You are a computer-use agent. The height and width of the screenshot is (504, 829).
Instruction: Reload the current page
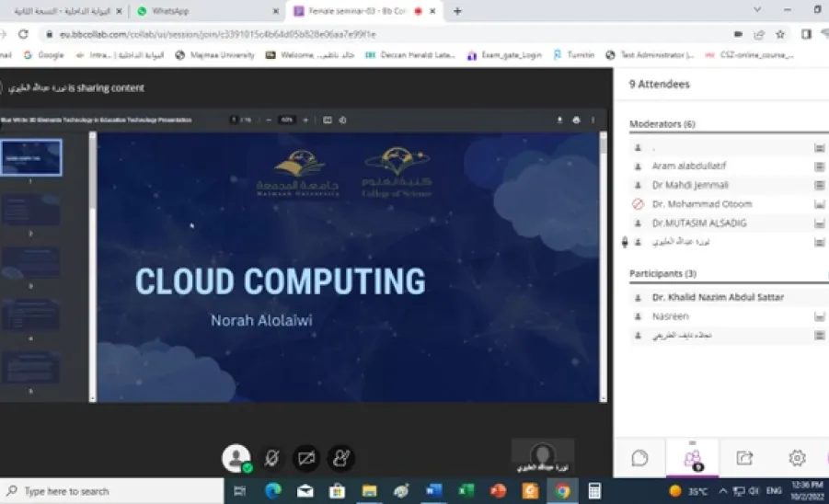pyautogui.click(x=23, y=34)
